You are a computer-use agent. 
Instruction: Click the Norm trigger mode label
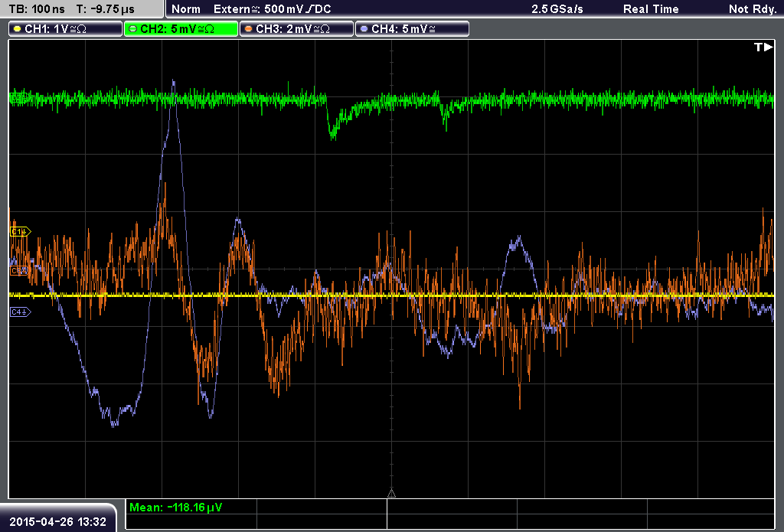186,9
